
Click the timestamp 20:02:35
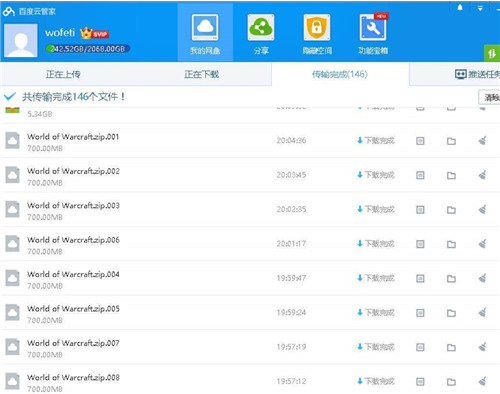pyautogui.click(x=291, y=209)
